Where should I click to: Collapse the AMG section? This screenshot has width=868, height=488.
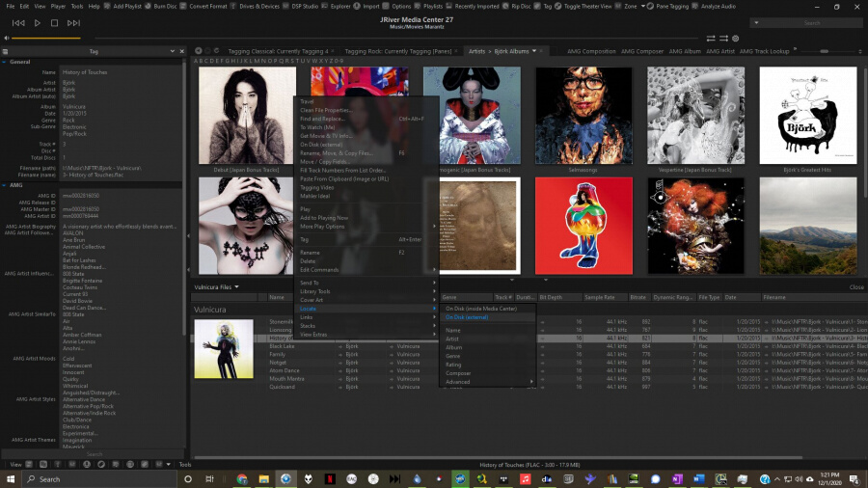tap(5, 185)
